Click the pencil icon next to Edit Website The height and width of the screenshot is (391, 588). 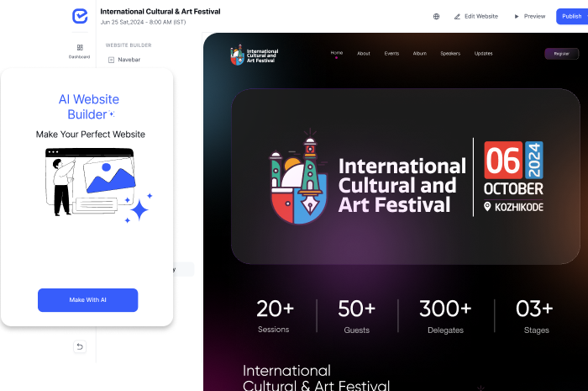(457, 17)
